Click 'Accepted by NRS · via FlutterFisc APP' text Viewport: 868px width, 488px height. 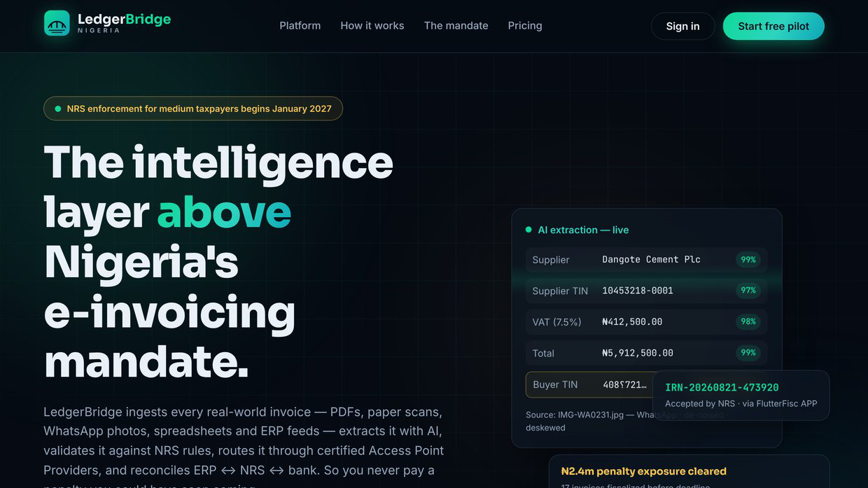(x=741, y=403)
